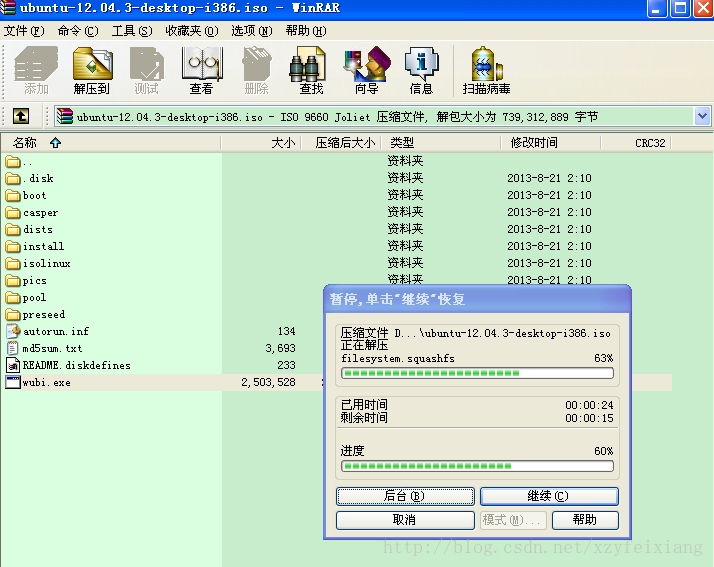The width and height of the screenshot is (714, 567).
Task: Sort by Packed Size (压缩后大小) column header
Action: pyautogui.click(x=342, y=143)
